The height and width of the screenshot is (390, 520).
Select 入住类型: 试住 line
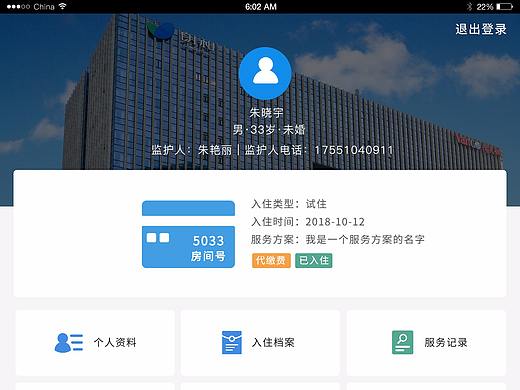point(289,204)
